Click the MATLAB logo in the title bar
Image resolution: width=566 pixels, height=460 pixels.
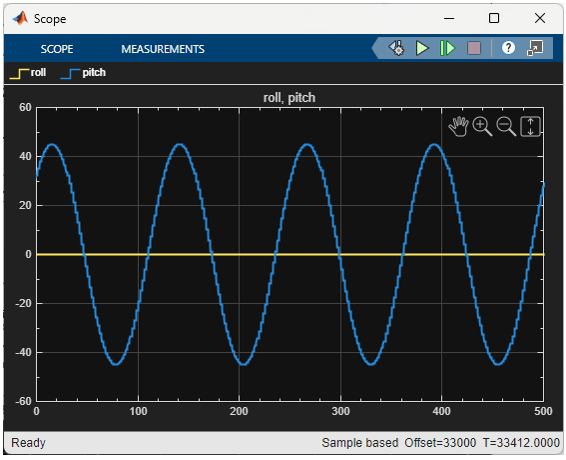20,18
